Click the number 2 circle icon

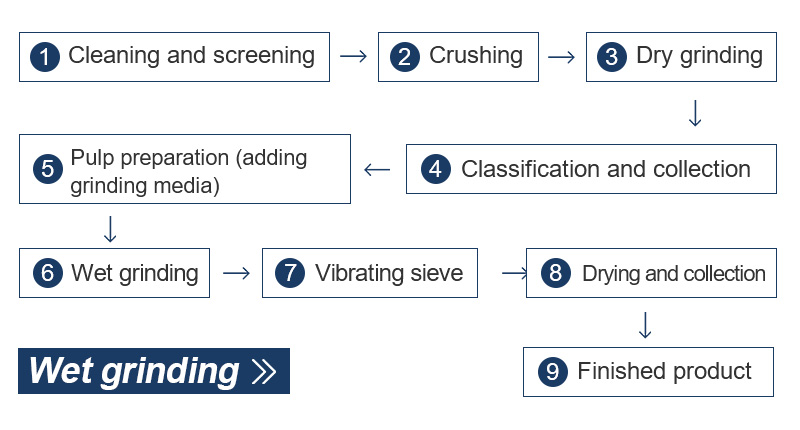(405, 57)
